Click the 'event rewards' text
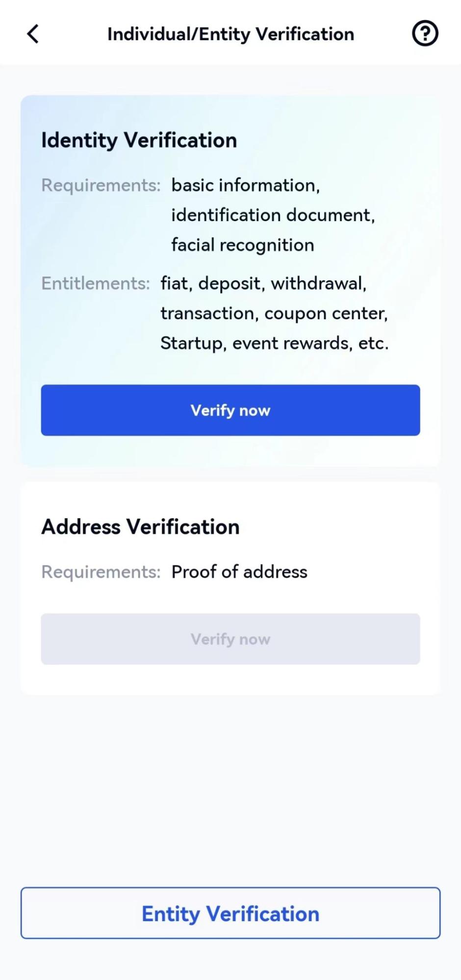Screen dimensions: 461x980 click(x=292, y=343)
